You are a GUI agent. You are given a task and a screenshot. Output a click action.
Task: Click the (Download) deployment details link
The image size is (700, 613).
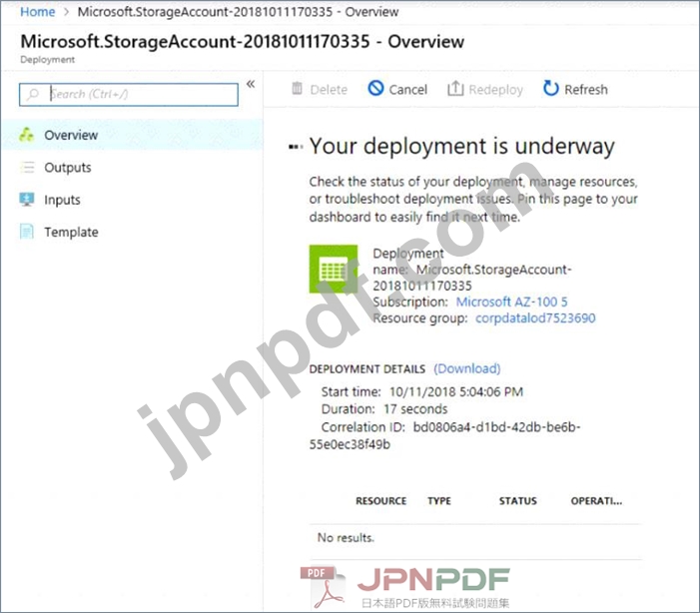(x=467, y=368)
